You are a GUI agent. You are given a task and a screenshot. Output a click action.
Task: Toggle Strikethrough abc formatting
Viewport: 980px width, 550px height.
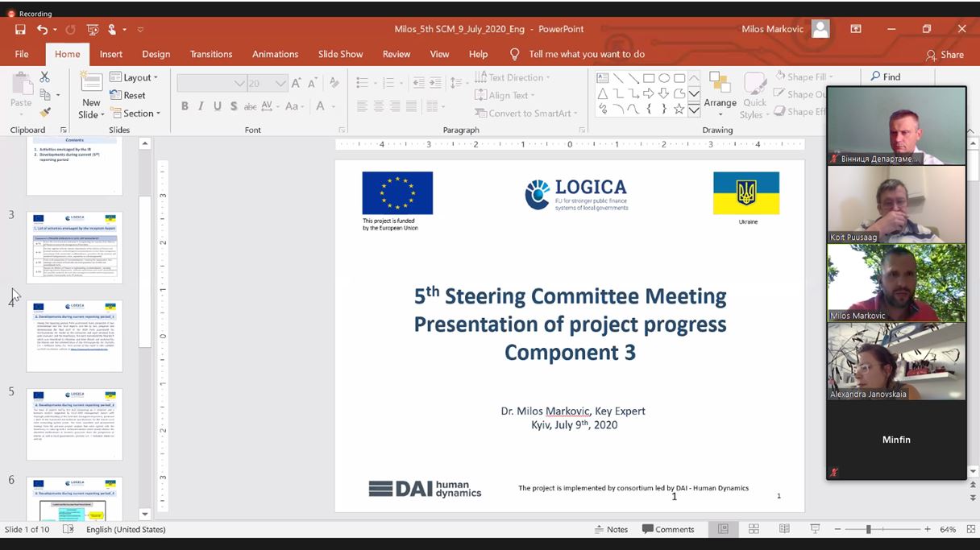[251, 106]
